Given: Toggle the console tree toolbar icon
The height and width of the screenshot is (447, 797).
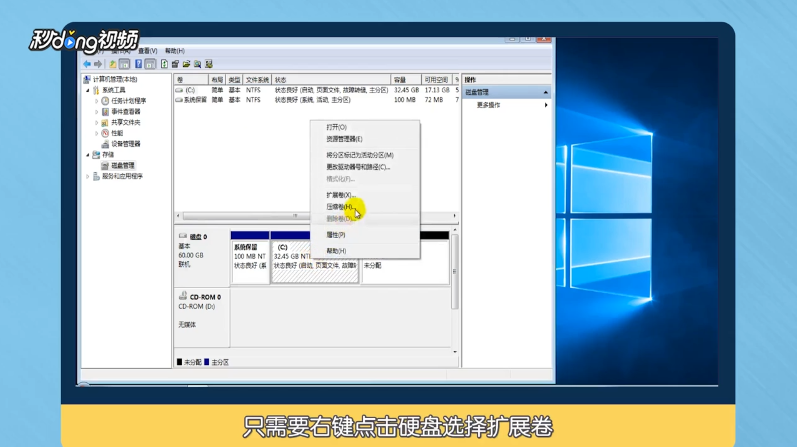Looking at the screenshot, I should 125,64.
